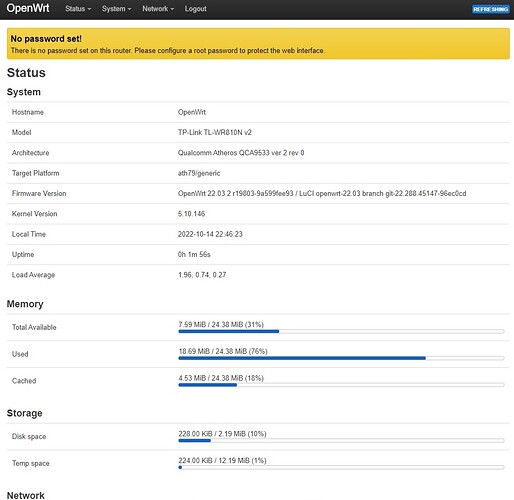
Task: Click the 'Firmware Version' row label
Action: [x=39, y=193]
